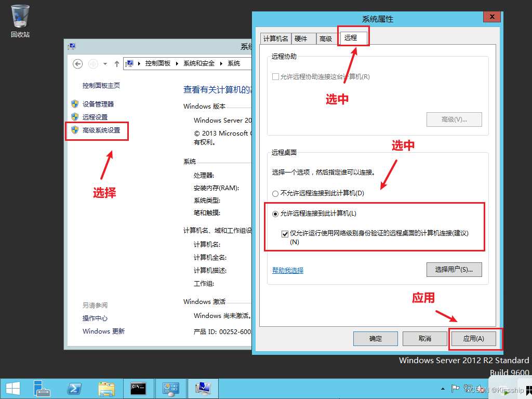The height and width of the screenshot is (399, 532).
Task: Open 控制面板主页 link
Action: pos(101,86)
